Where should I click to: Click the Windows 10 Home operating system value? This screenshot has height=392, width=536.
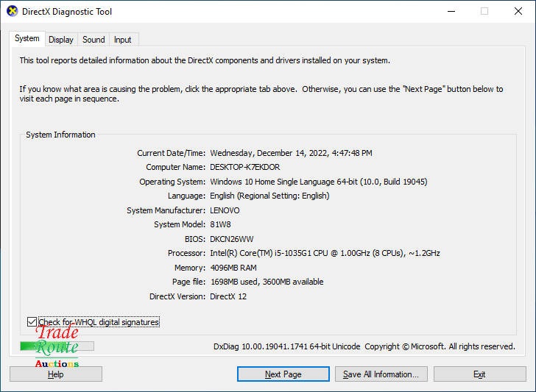pos(318,182)
